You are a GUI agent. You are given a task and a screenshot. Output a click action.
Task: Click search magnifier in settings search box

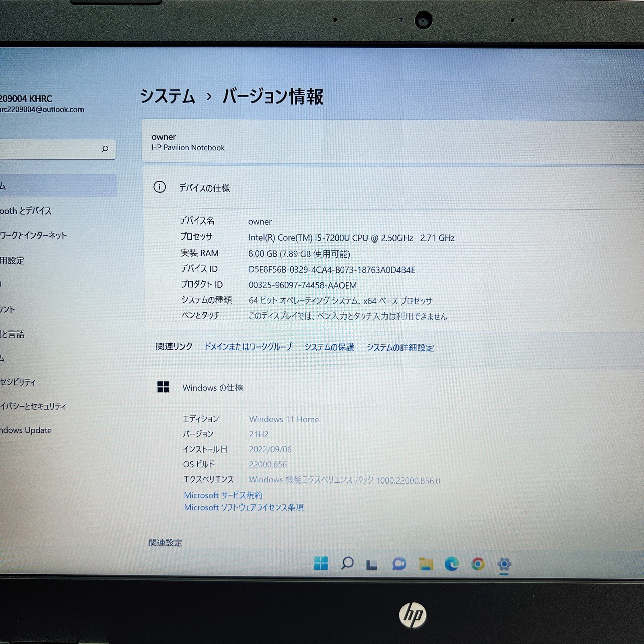coord(105,149)
